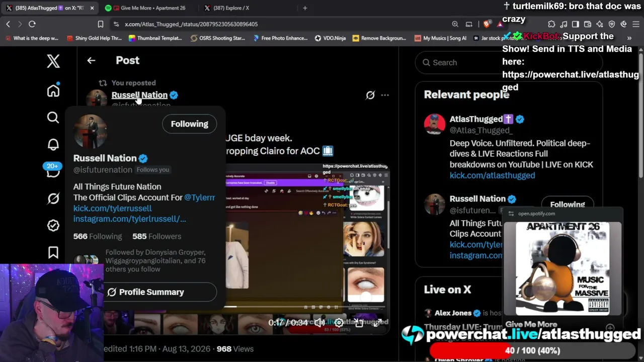Image resolution: width=644 pixels, height=362 pixels.
Task: Open 'Thumbnail Templat...' bookmark
Action: 155,38
